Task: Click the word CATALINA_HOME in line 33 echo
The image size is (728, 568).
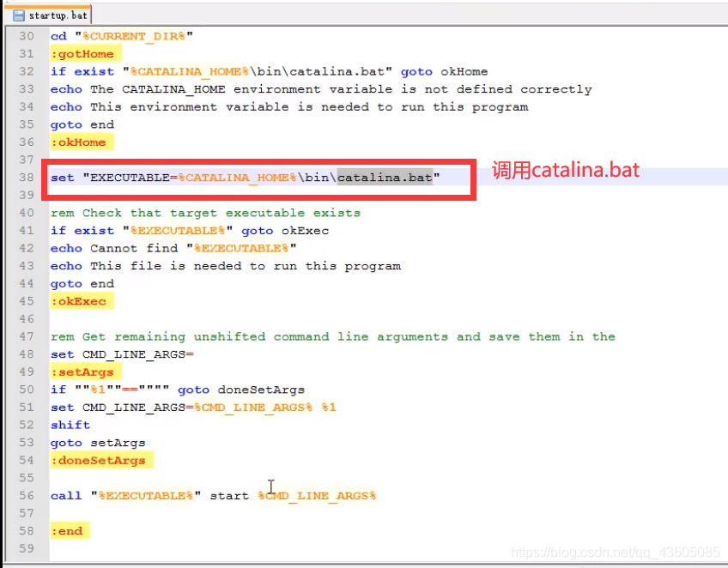Action: [x=173, y=89]
